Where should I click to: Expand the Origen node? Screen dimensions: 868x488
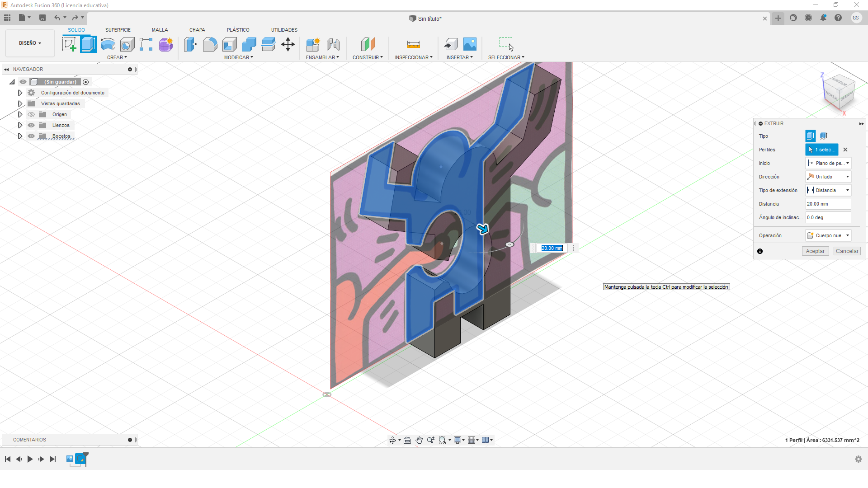click(x=20, y=114)
